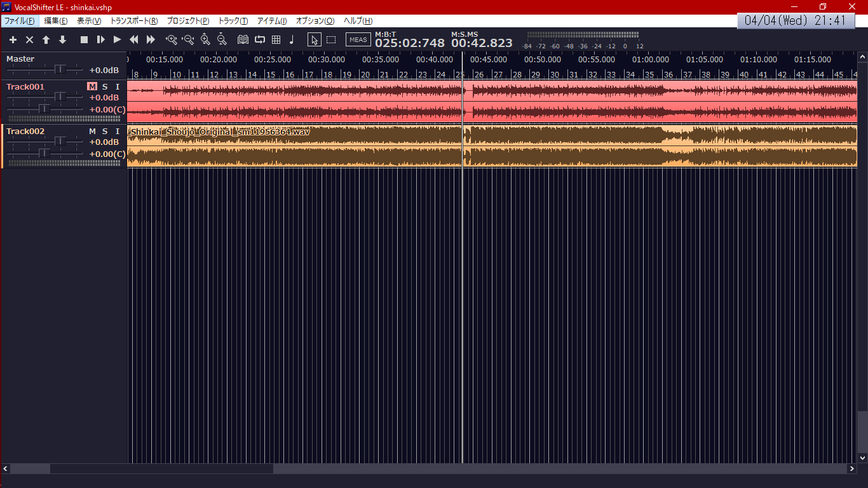Open the アイテム(I) menu
Viewport: 868px width, 488px height.
click(272, 21)
